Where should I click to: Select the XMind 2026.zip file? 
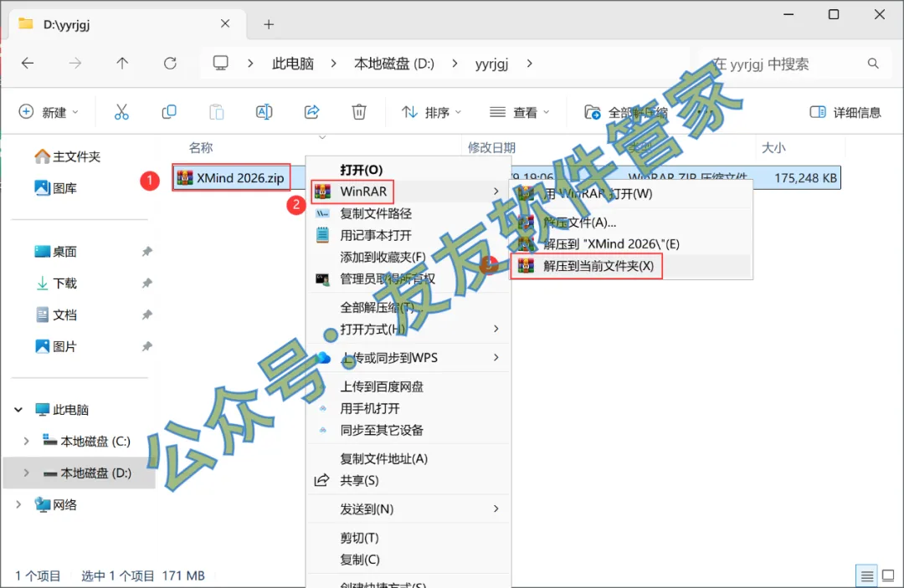click(x=232, y=178)
